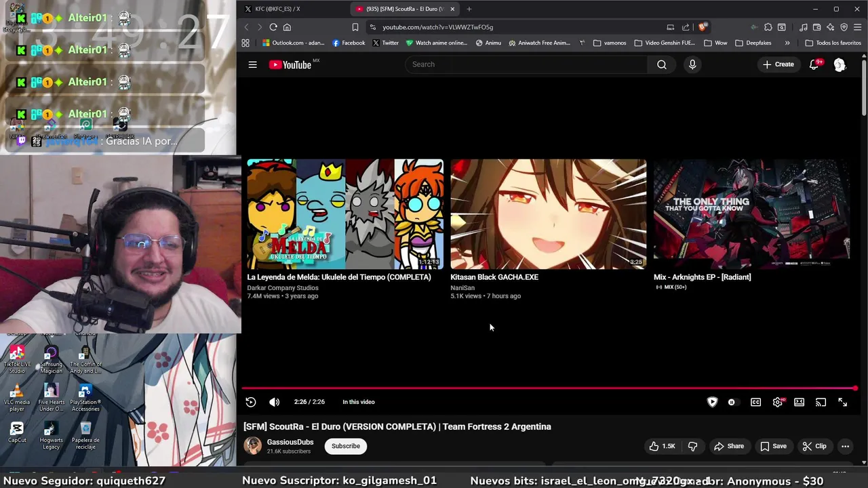
Task: Open Brave Shields lion icon
Action: (x=703, y=27)
